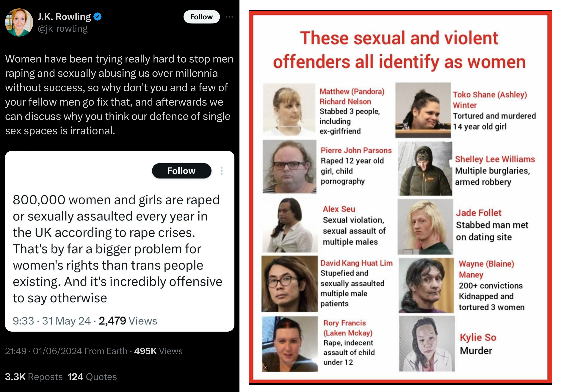Open the three-dot more menu on the tweet
This screenshot has width=561, height=392.
(x=229, y=17)
